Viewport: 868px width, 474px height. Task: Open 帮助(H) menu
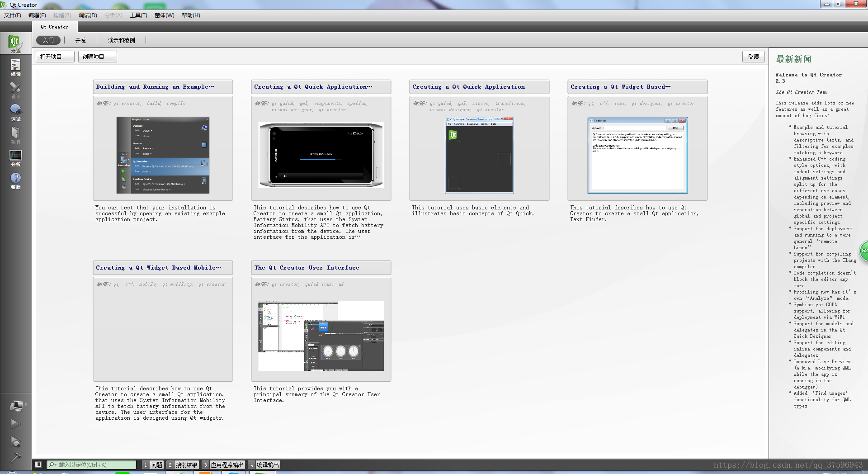191,15
